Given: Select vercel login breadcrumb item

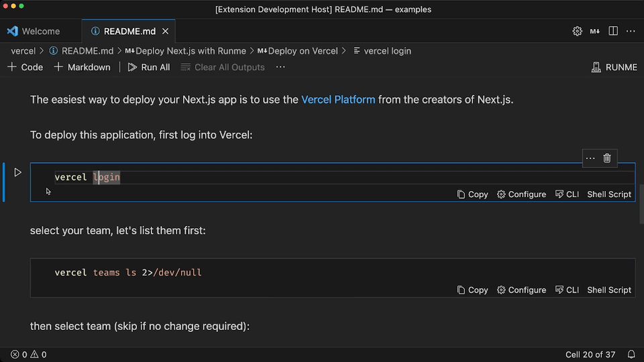Looking at the screenshot, I should tap(382, 51).
